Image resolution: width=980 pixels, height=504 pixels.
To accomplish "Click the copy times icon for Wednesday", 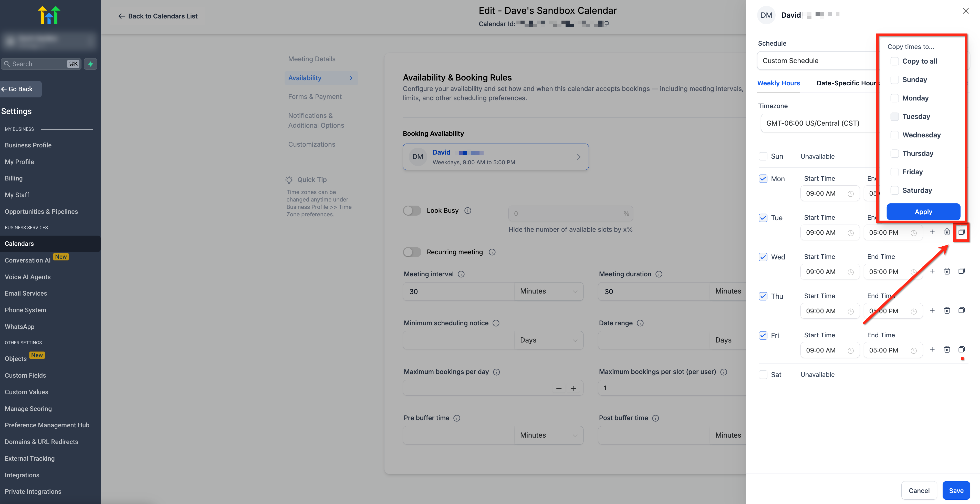I will click(961, 271).
